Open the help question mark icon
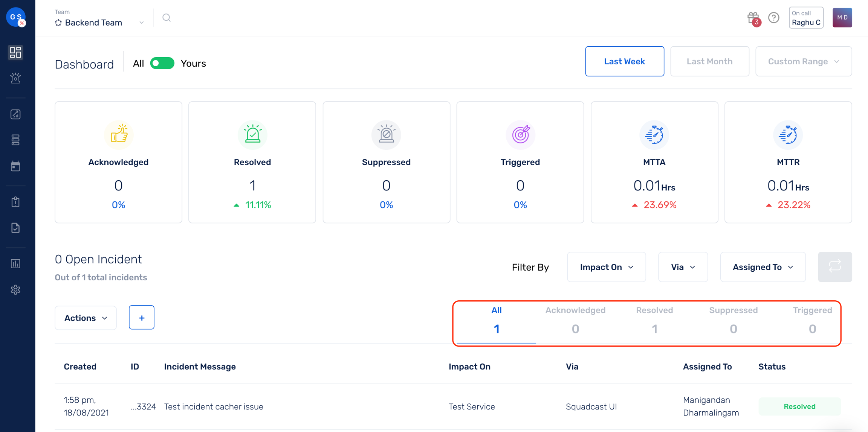 (774, 18)
